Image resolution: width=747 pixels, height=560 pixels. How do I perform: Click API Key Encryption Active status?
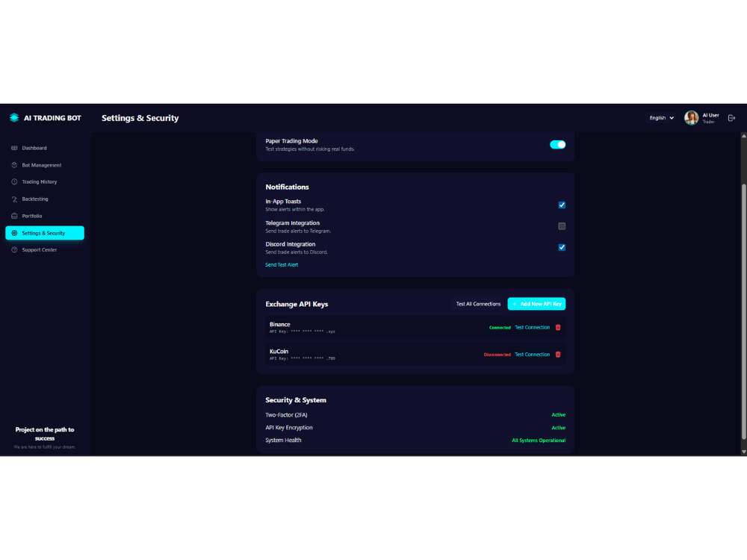click(x=558, y=428)
